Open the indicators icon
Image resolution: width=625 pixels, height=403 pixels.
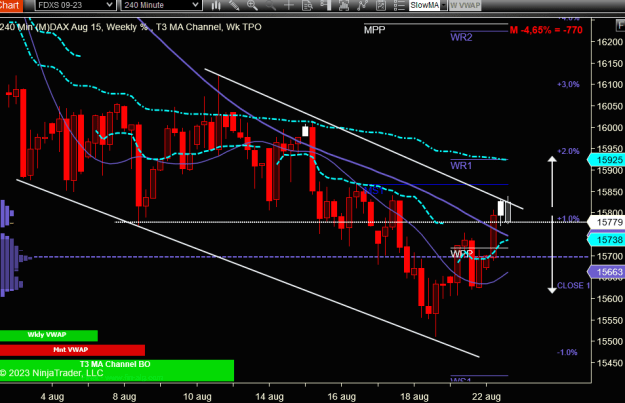point(362,5)
